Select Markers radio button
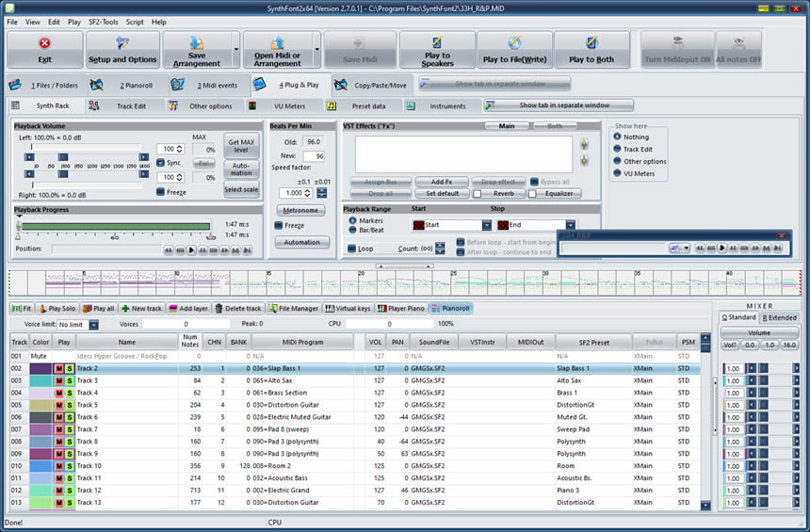Screen dimensions: 810x532 coord(353,220)
